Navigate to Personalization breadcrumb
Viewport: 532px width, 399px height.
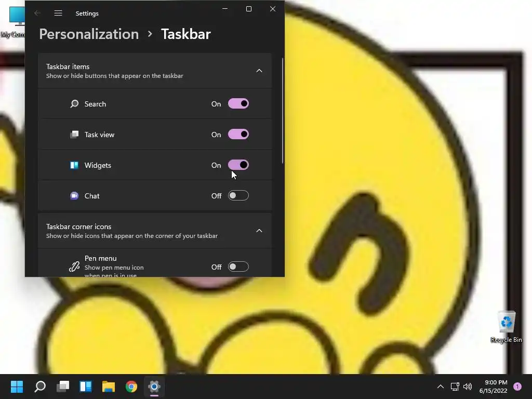[89, 34]
